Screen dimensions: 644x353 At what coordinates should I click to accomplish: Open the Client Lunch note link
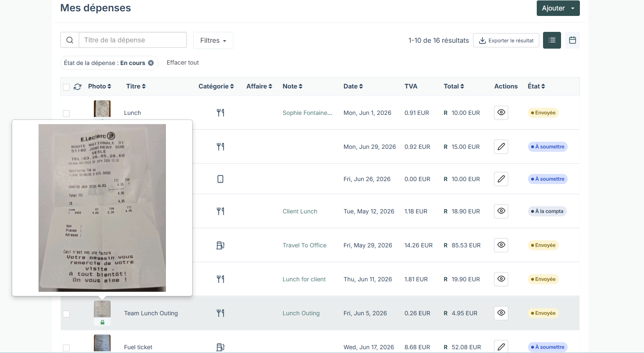point(300,211)
